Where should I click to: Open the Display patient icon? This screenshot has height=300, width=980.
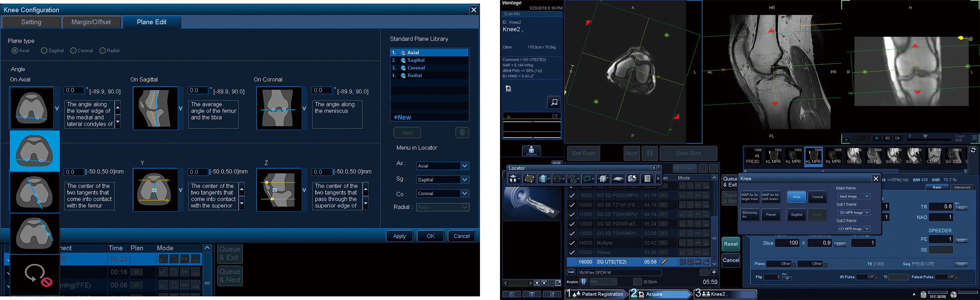tap(532, 151)
